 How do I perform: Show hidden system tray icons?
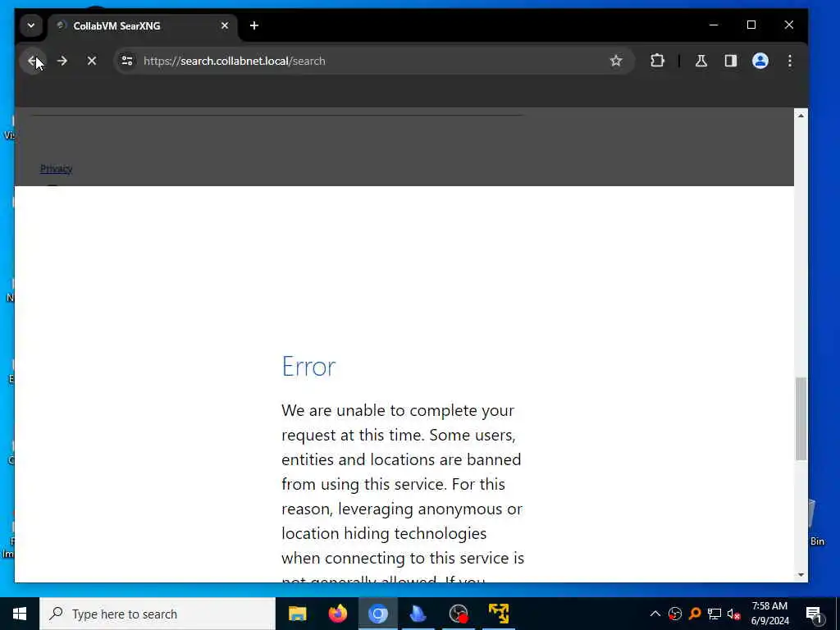655,614
